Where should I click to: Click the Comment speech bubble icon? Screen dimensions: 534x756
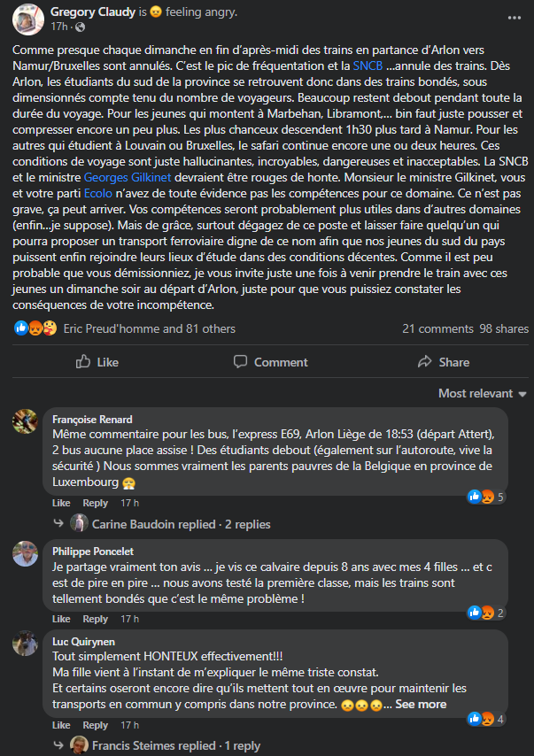pos(239,361)
